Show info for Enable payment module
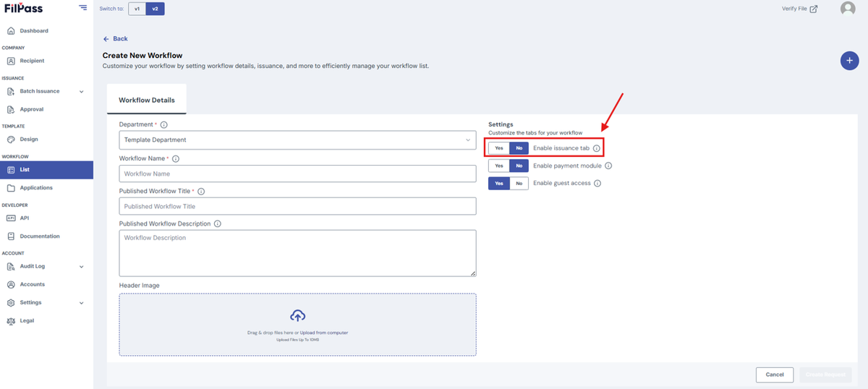 (x=608, y=166)
